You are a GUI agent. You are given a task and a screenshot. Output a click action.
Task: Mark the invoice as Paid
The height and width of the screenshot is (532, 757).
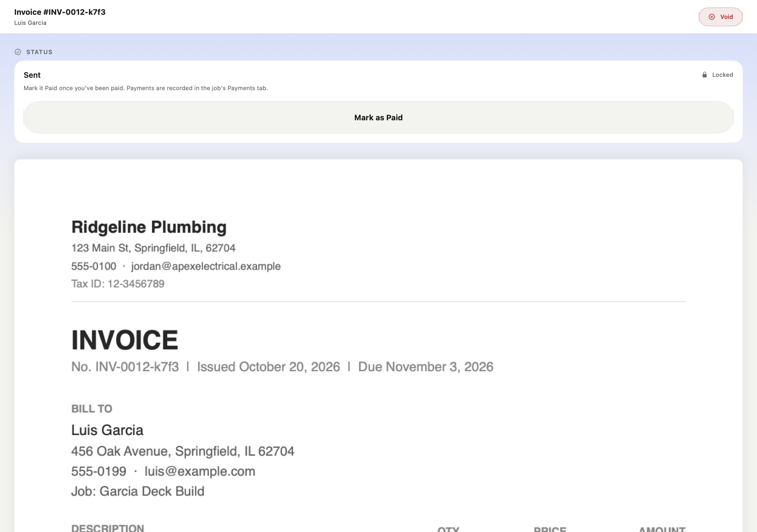pos(378,117)
